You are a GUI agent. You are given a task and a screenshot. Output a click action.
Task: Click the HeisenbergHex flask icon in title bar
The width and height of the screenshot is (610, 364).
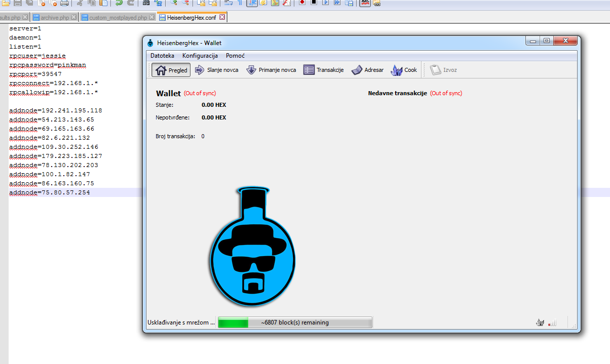(150, 43)
